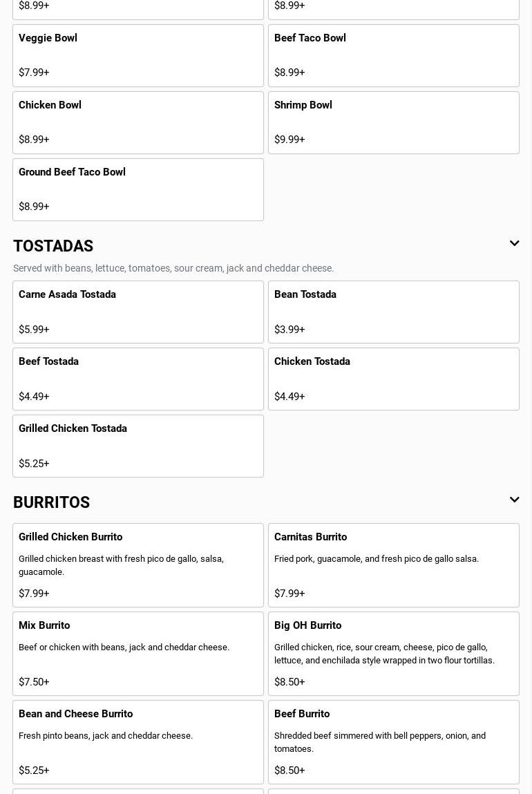The width and height of the screenshot is (532, 794).
Task: Select the Chicken Tostada item
Action: (394, 379)
